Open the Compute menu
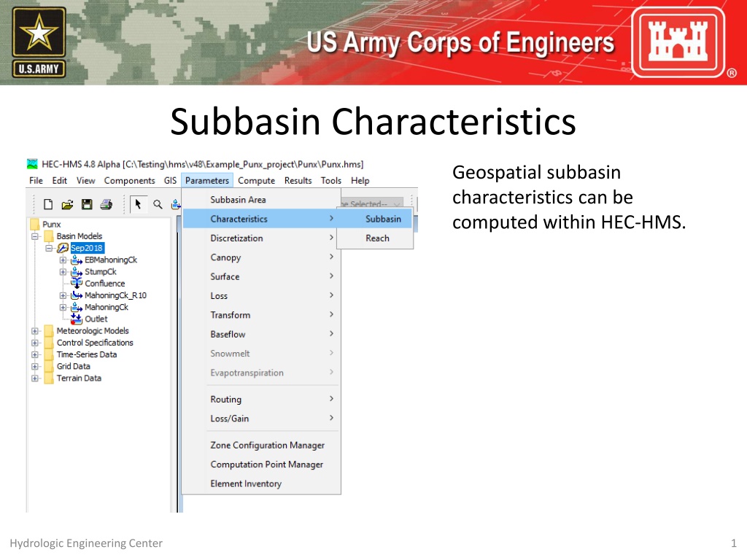Screen dimensions: 747x560 tap(256, 181)
